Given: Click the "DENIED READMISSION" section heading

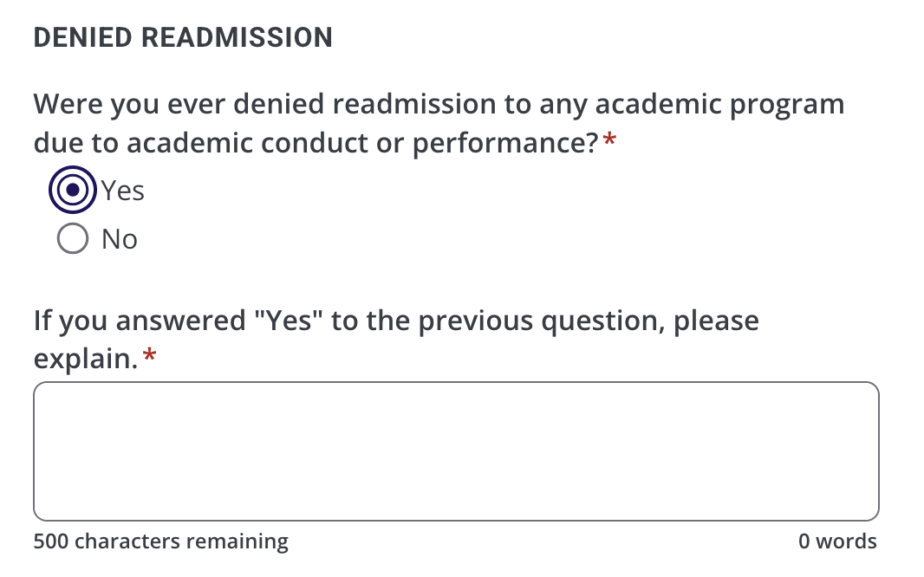Looking at the screenshot, I should point(183,38).
